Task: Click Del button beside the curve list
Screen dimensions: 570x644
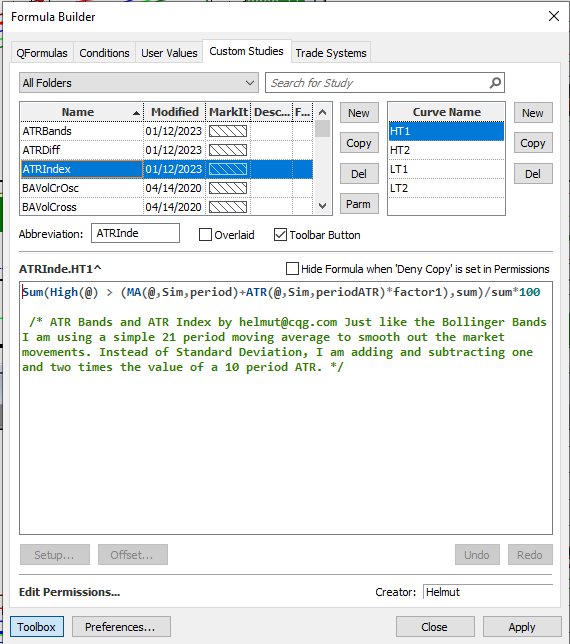Action: pyautogui.click(x=533, y=174)
